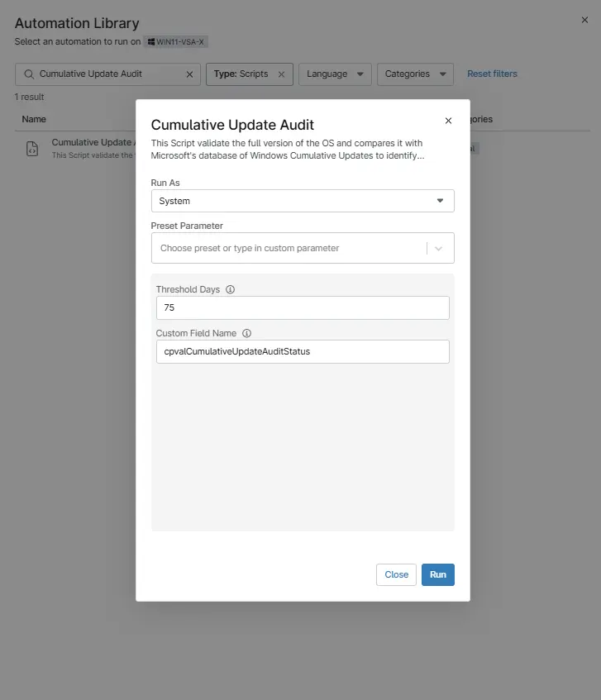Click the Preset Parameter chevron arrow
This screenshot has height=700, width=601.
[438, 248]
